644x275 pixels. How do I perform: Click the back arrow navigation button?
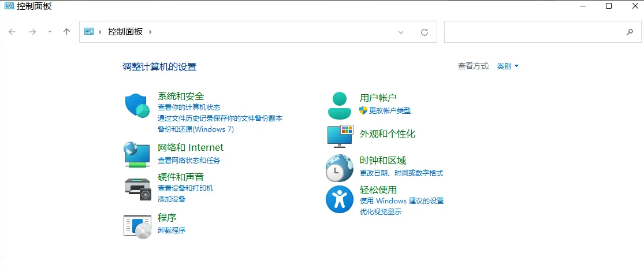(x=12, y=32)
